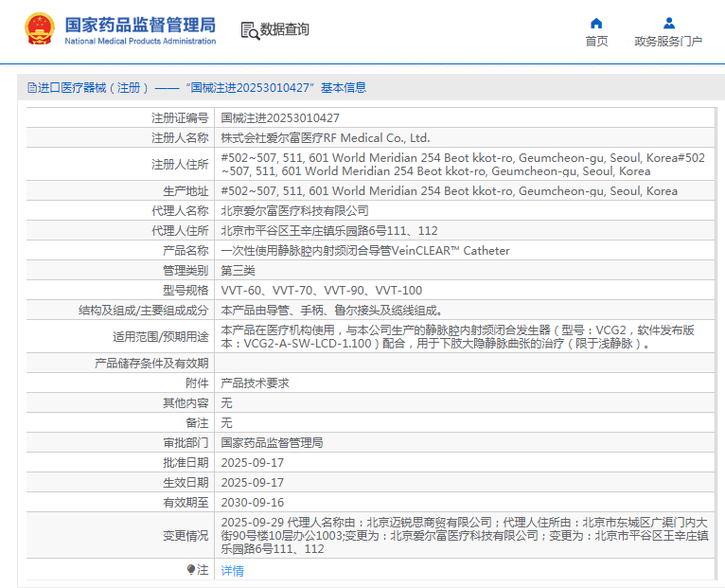This screenshot has width=725, height=588.
Task: Click the 北京爱尔富医疗科技有限公司 agent name cell
Action: point(294,211)
